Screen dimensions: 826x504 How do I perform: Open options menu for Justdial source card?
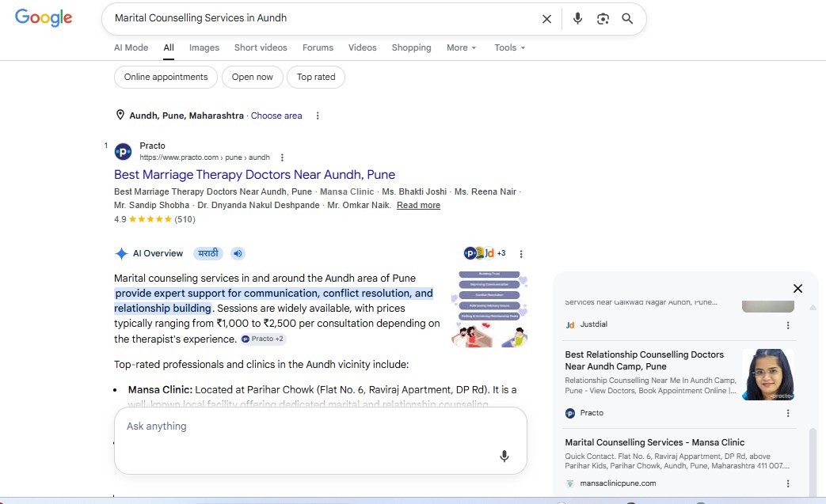788,325
